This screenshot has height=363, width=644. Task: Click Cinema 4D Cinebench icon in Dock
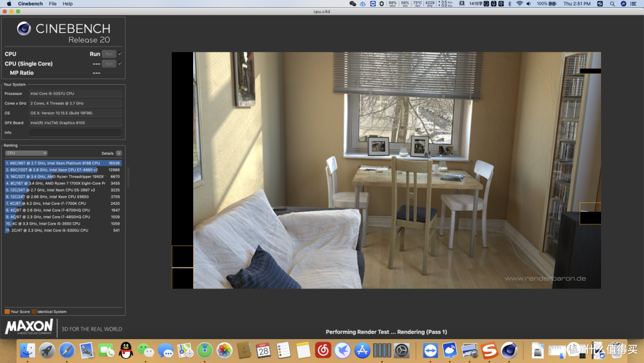(509, 350)
